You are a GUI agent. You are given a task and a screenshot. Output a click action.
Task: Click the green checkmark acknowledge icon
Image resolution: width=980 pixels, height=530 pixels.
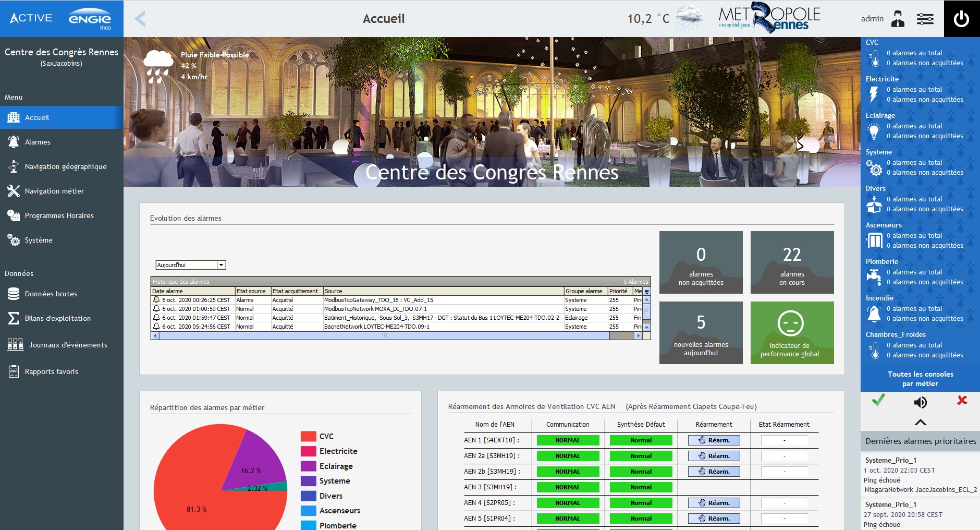coord(878,400)
